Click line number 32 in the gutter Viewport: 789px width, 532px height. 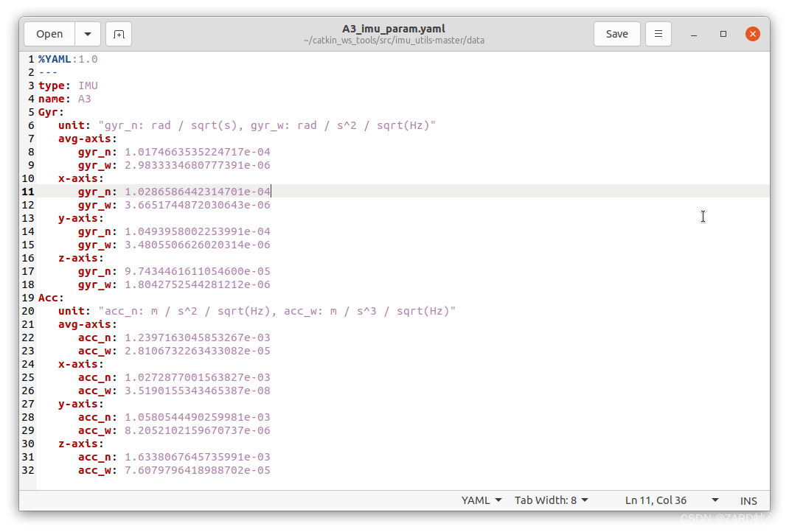coord(28,470)
